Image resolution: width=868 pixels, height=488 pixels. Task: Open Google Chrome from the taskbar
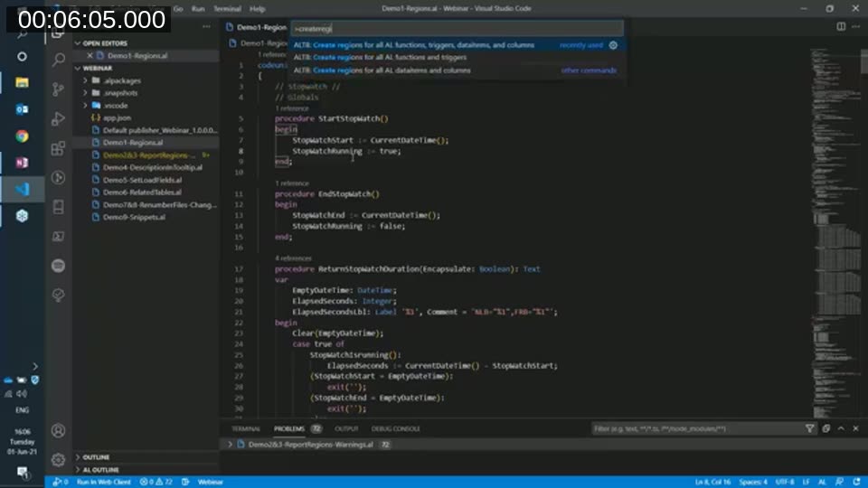click(x=22, y=136)
